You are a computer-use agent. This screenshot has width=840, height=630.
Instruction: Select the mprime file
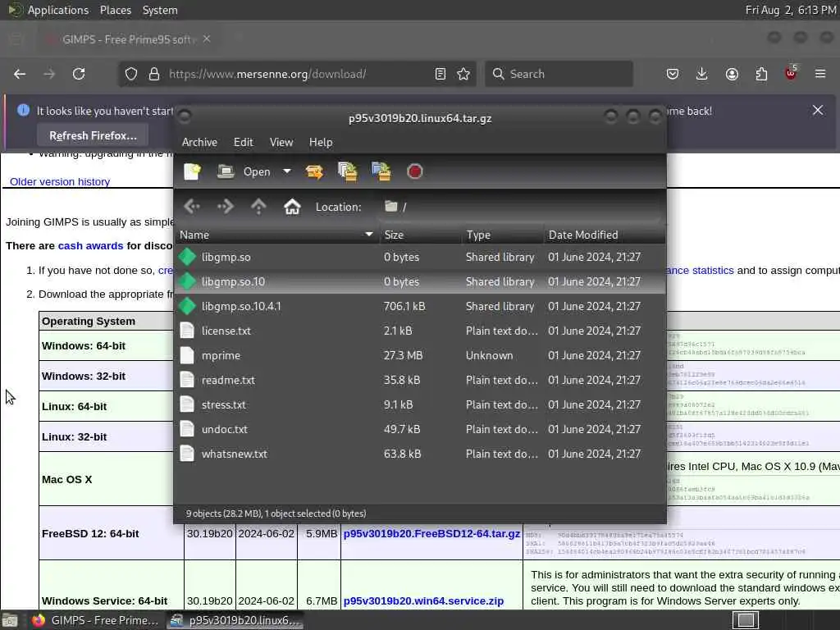420,356
